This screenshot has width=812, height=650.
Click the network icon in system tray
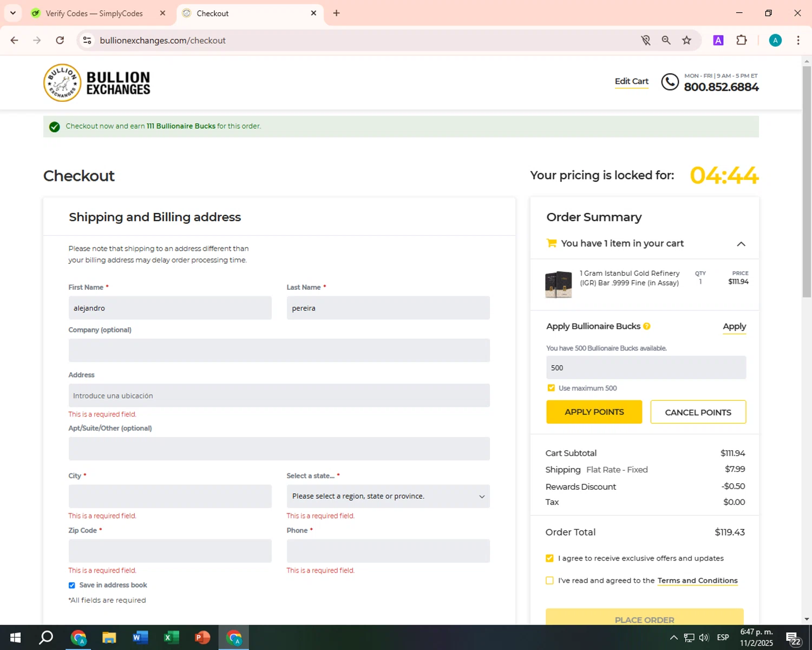tap(689, 638)
